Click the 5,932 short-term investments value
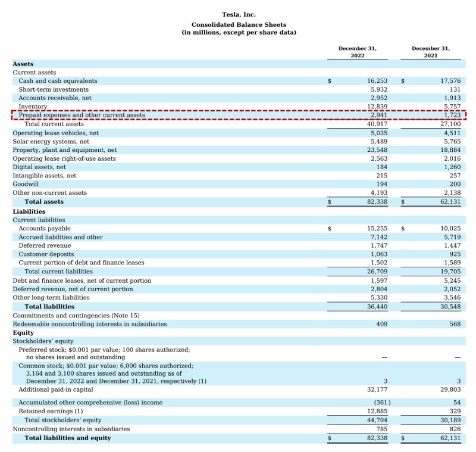Viewport: 476px width, 452px height. pyautogui.click(x=379, y=89)
